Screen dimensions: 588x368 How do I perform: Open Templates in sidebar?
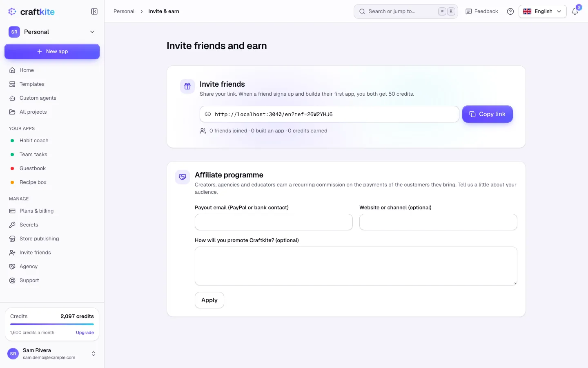(52, 84)
